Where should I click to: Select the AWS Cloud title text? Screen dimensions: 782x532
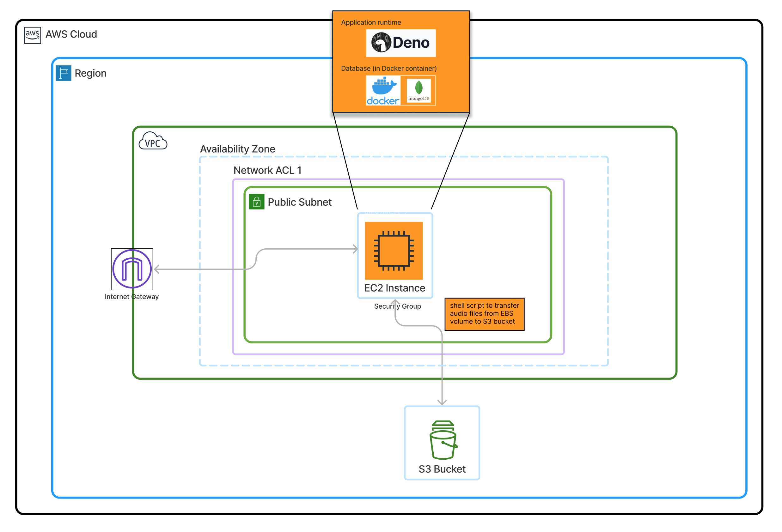[71, 34]
